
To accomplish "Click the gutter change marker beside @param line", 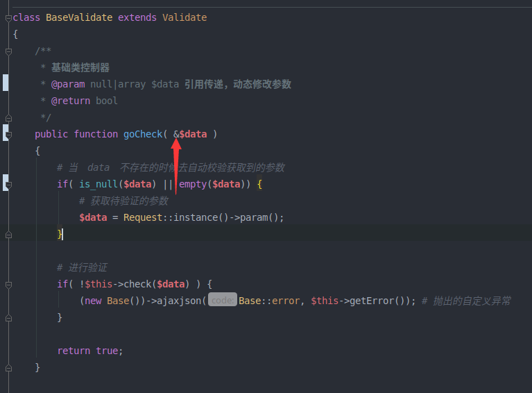I will pos(6,83).
